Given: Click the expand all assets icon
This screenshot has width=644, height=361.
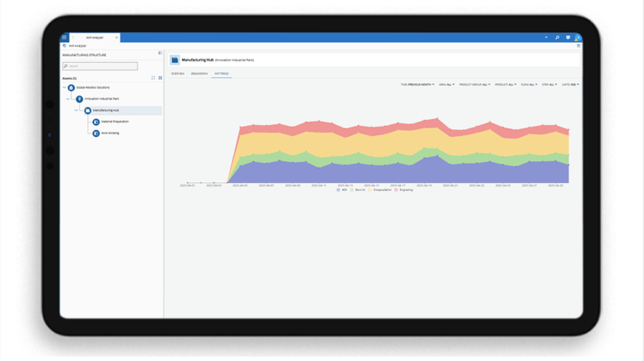Looking at the screenshot, I should 153,78.
